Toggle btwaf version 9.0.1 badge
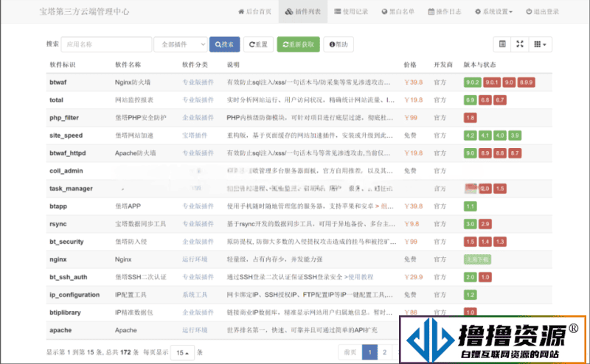 [492, 83]
